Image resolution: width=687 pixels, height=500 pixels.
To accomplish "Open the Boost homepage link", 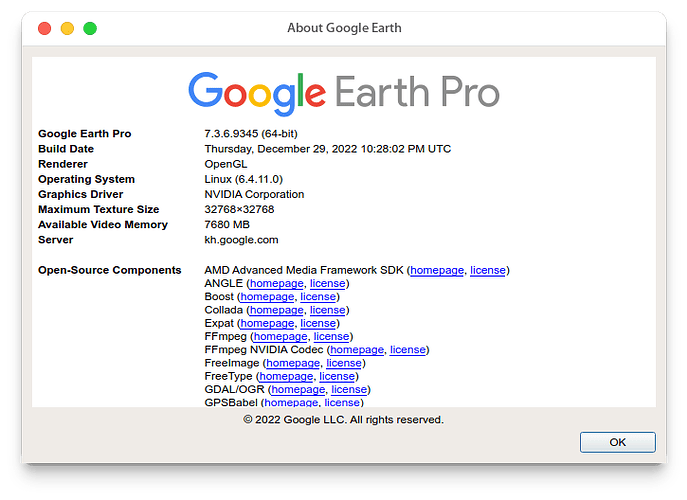I will 267,297.
